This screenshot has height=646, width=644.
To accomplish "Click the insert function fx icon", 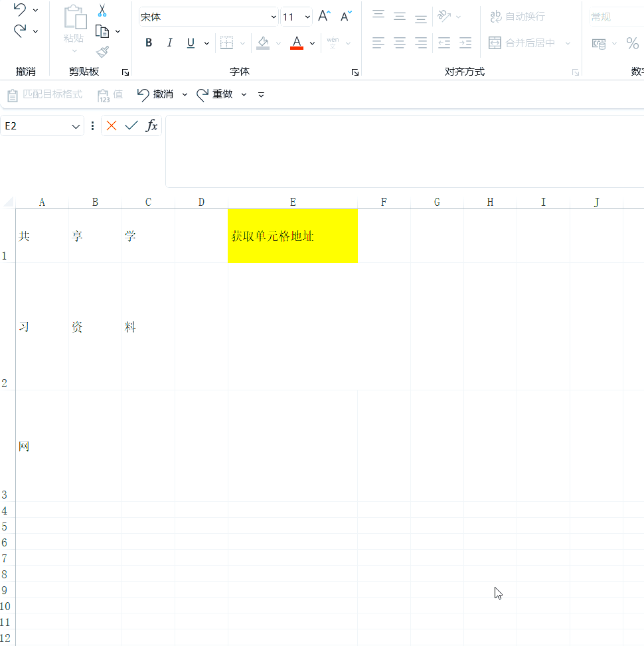I will [x=151, y=125].
